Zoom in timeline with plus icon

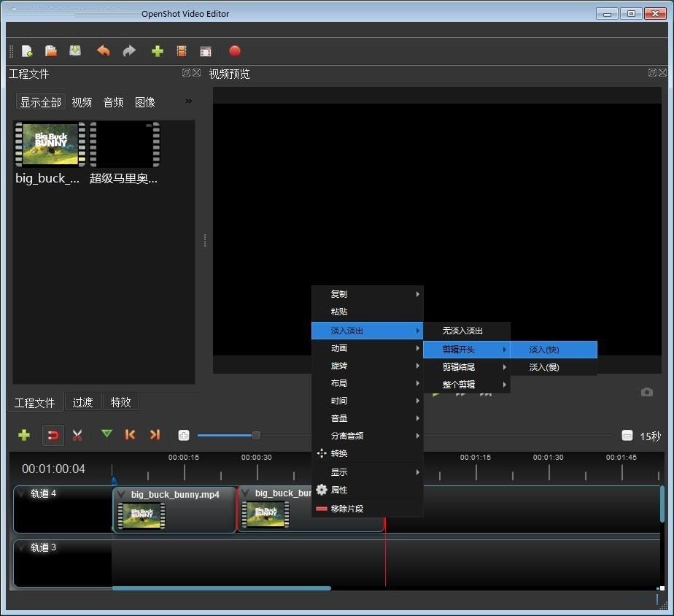point(184,435)
